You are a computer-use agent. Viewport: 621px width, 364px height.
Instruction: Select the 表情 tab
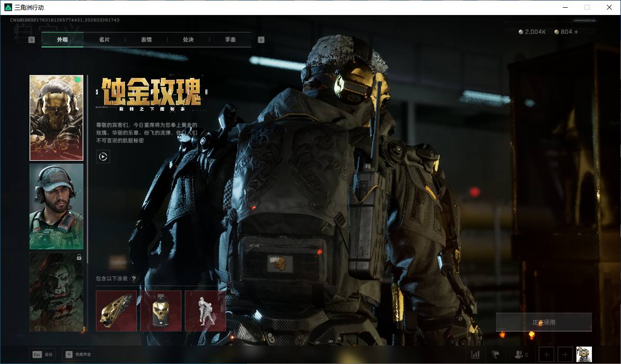pos(146,40)
